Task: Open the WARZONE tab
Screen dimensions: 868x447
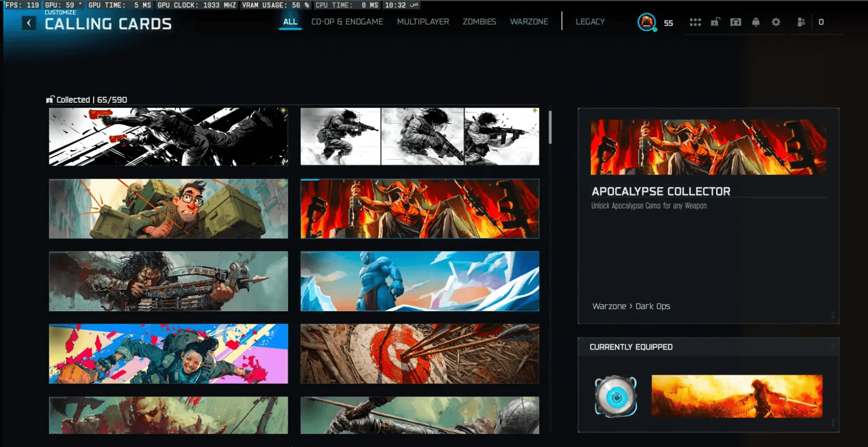Action: click(x=529, y=22)
